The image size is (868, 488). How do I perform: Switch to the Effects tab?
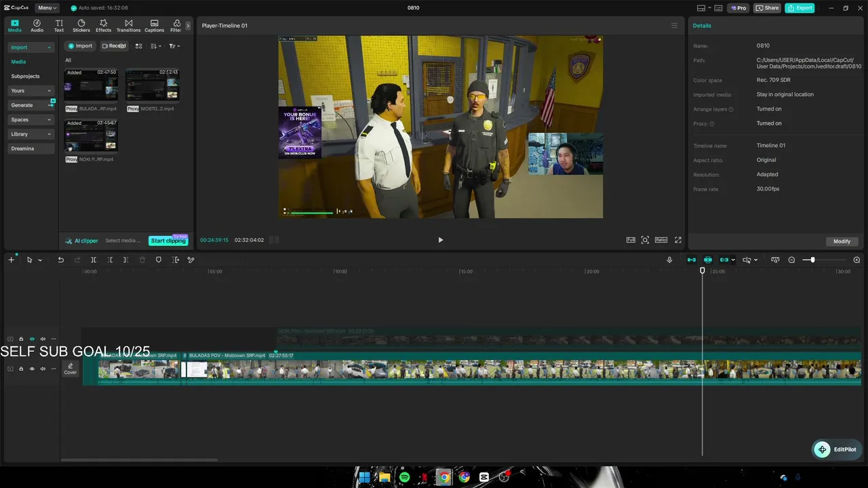[x=103, y=26]
